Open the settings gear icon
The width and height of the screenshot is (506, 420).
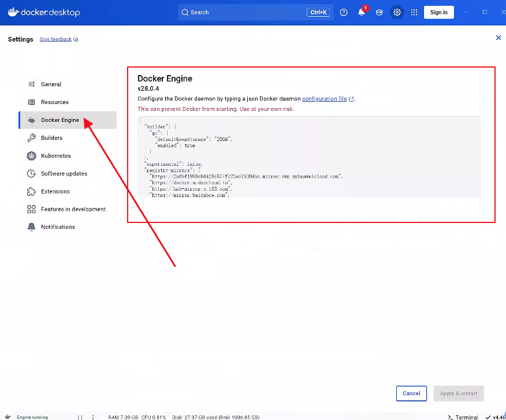click(397, 12)
